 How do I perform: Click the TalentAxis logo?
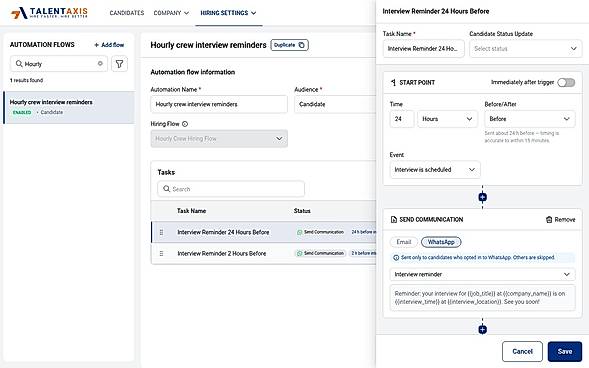click(x=49, y=13)
